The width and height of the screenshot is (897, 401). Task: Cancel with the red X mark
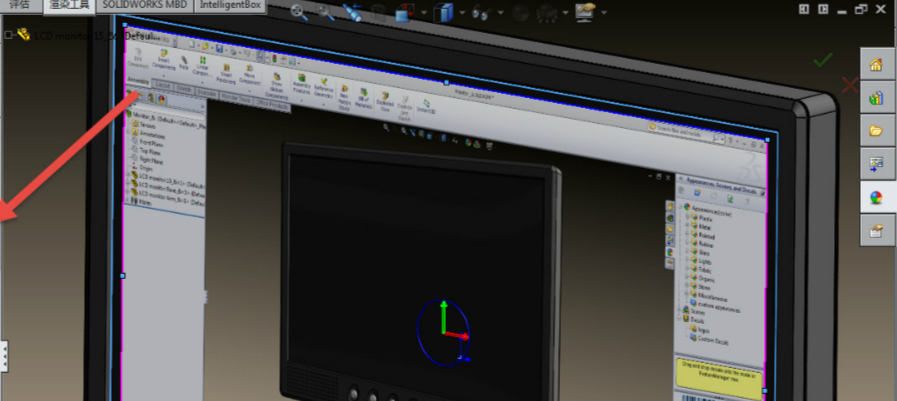(849, 86)
